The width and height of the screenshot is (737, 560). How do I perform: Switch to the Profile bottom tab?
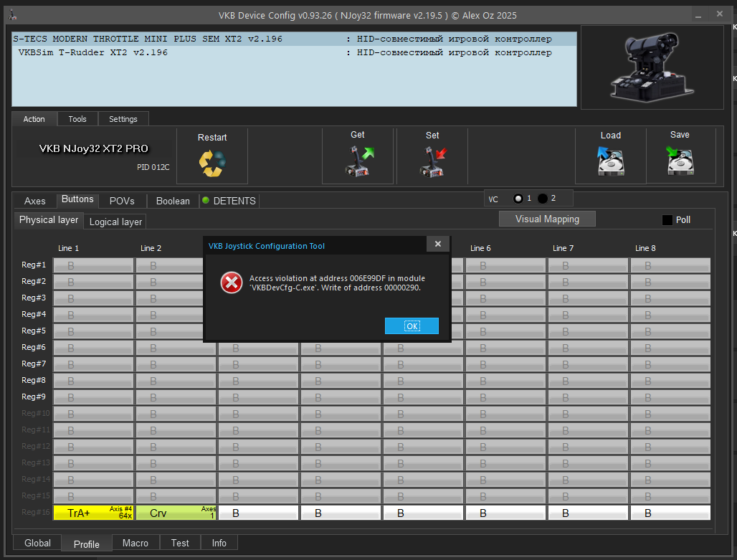coord(87,544)
